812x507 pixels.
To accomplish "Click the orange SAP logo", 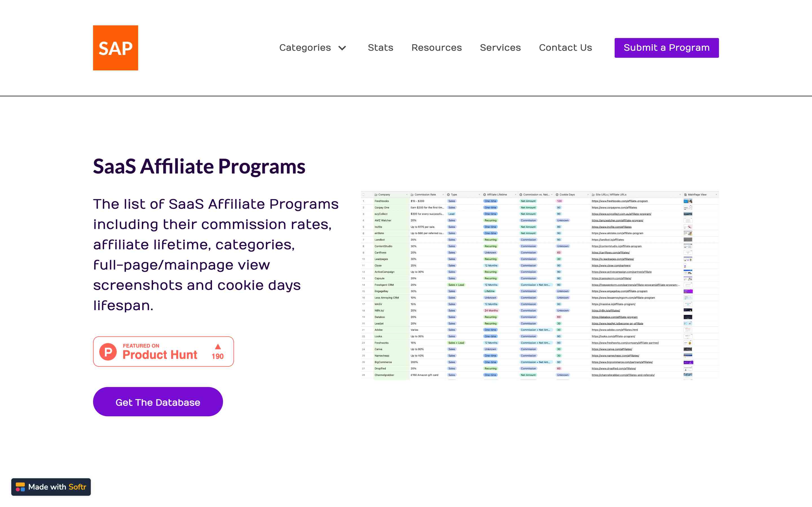I will (115, 48).
